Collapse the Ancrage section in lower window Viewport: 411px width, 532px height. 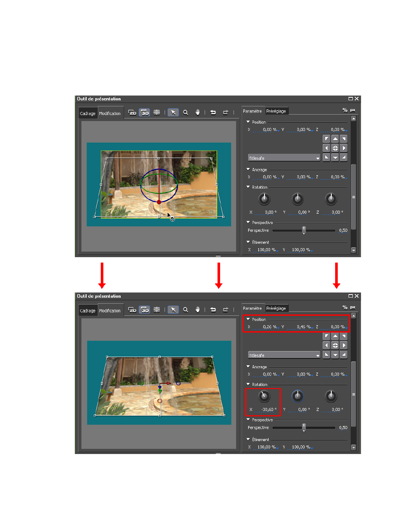tap(248, 367)
